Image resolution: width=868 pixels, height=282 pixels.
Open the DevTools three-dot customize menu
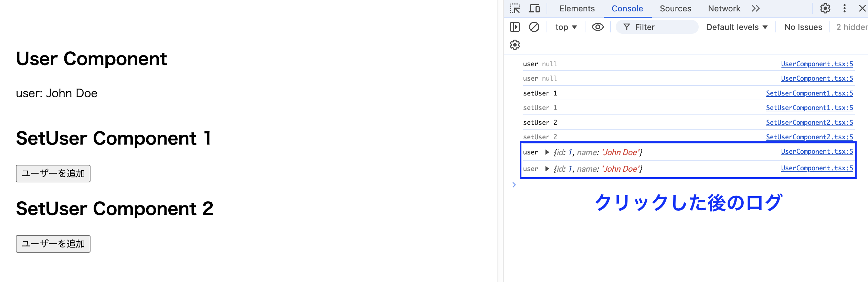844,9
